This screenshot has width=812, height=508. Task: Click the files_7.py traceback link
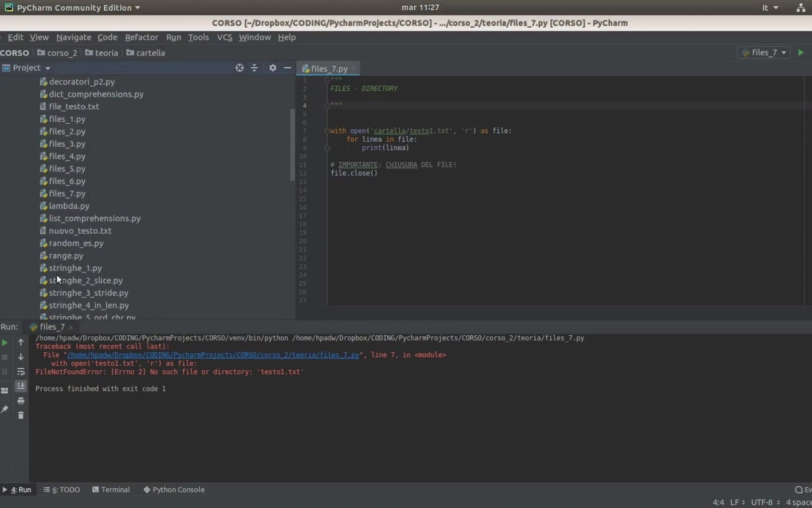click(x=213, y=355)
